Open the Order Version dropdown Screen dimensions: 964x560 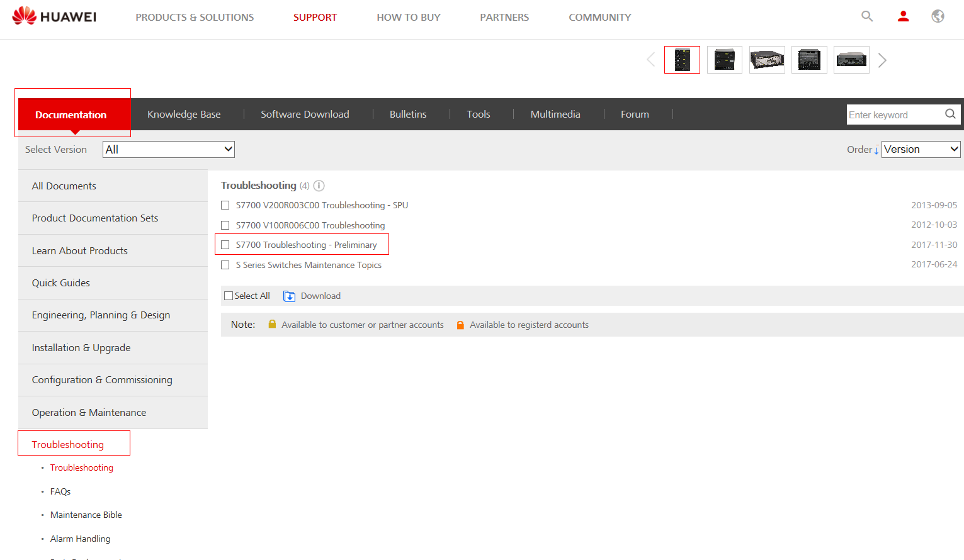pos(921,149)
